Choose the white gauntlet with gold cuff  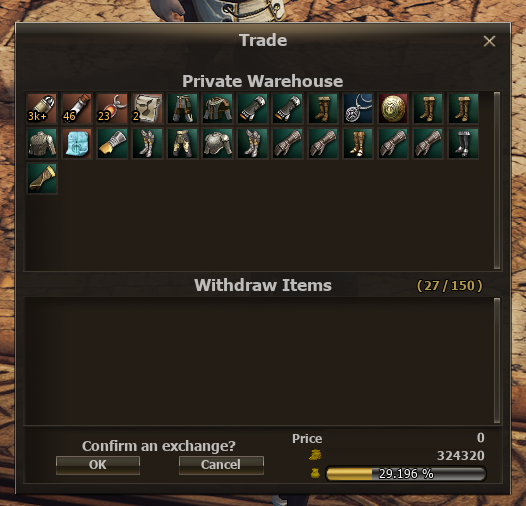coord(112,143)
